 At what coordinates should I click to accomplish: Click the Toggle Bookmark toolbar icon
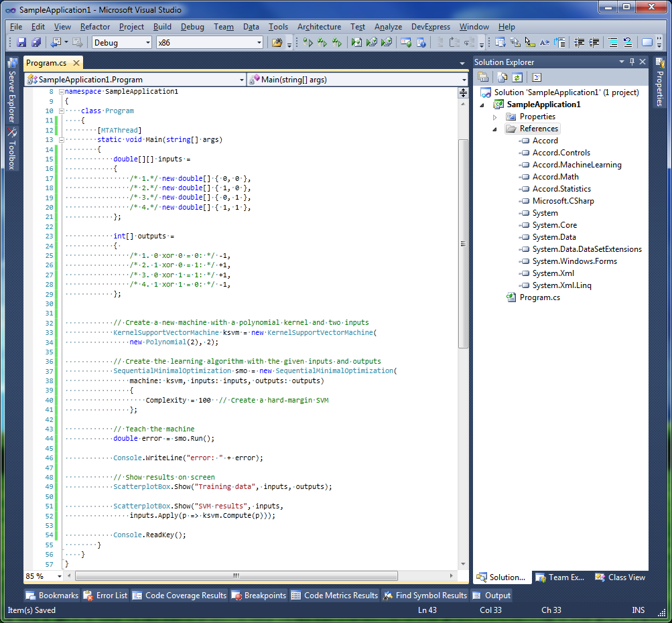pos(647,42)
